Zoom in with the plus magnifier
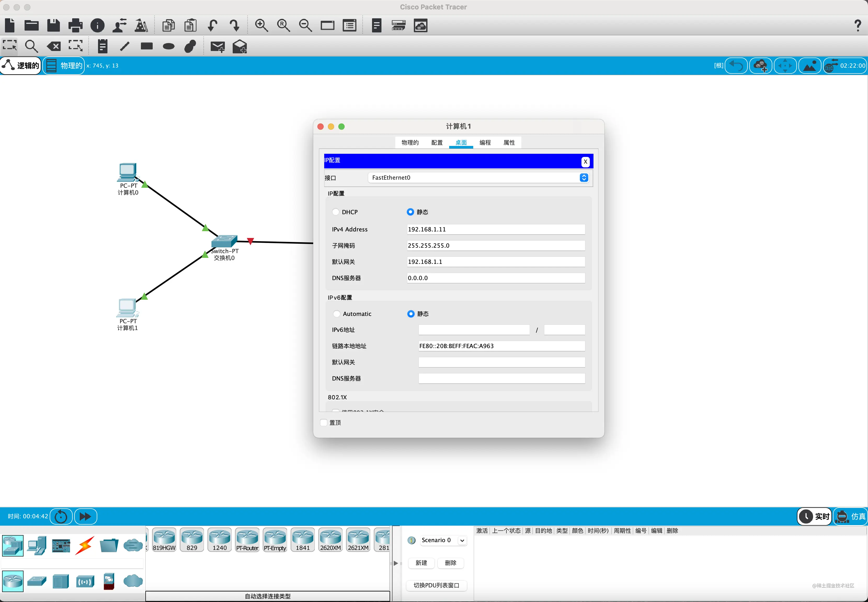This screenshot has height=602, width=868. click(x=261, y=25)
